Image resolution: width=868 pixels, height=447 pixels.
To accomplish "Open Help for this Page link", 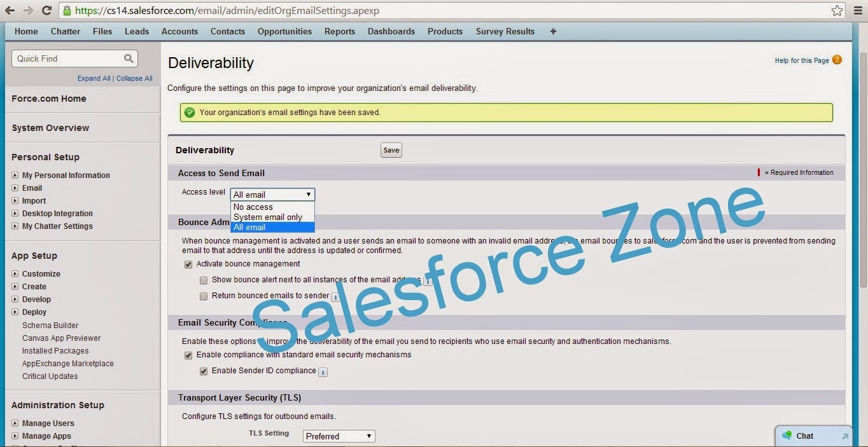I will [x=802, y=60].
